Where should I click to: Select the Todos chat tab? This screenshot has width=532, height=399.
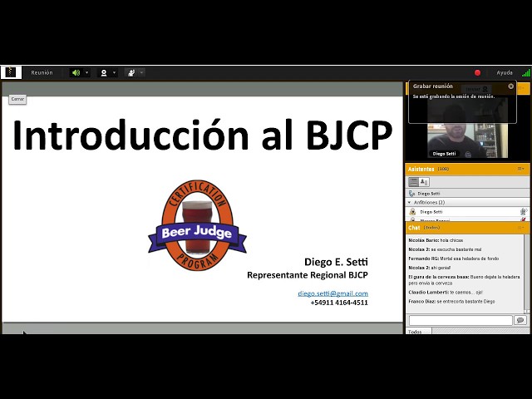[x=418, y=331]
